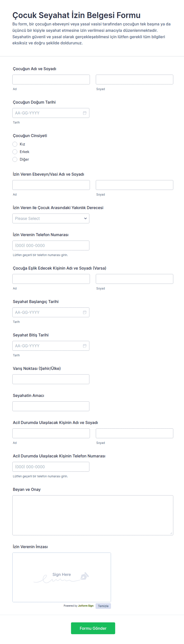Screen dimensions: 184x644
Task: Open the Jotform Sign link
Action: [85, 606]
